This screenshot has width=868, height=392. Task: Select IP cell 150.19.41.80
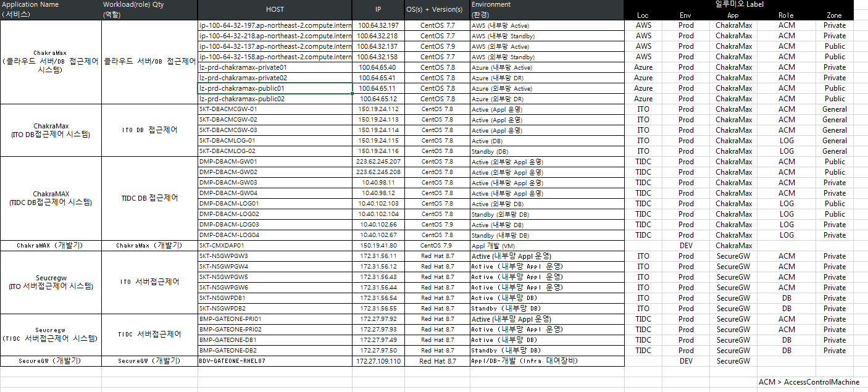point(378,246)
